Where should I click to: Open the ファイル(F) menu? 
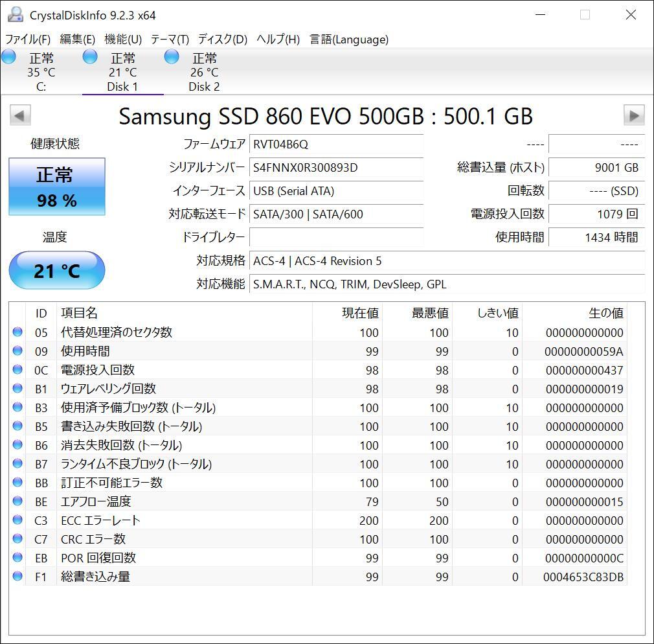(28, 40)
